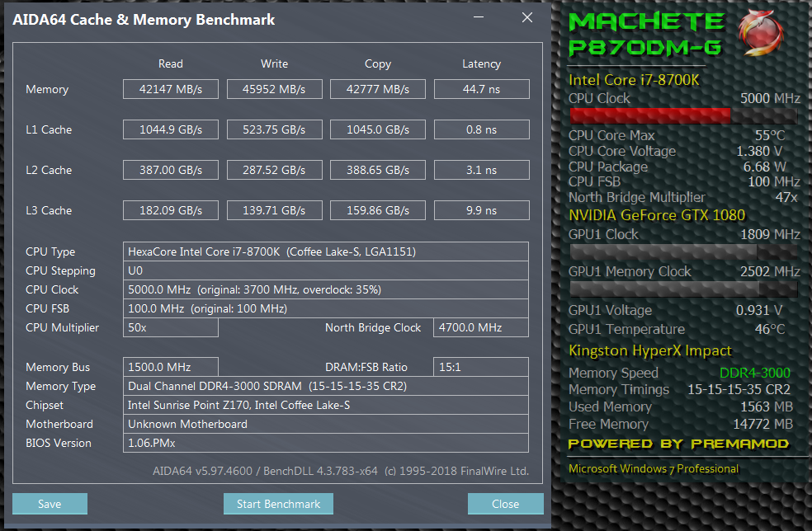Click Microsoft Windows 7 Professional text
812x531 pixels.
[654, 468]
